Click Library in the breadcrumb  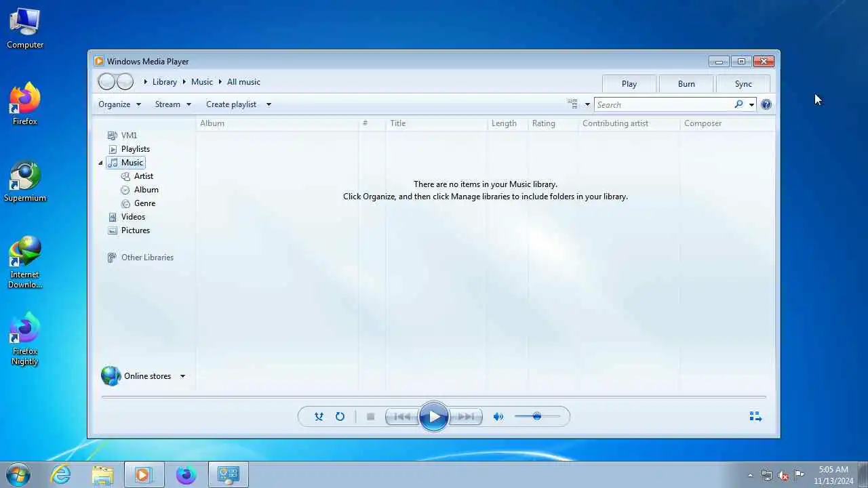[164, 82]
